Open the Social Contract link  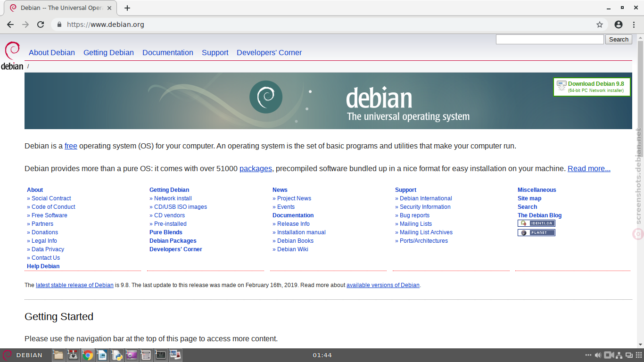coord(51,198)
